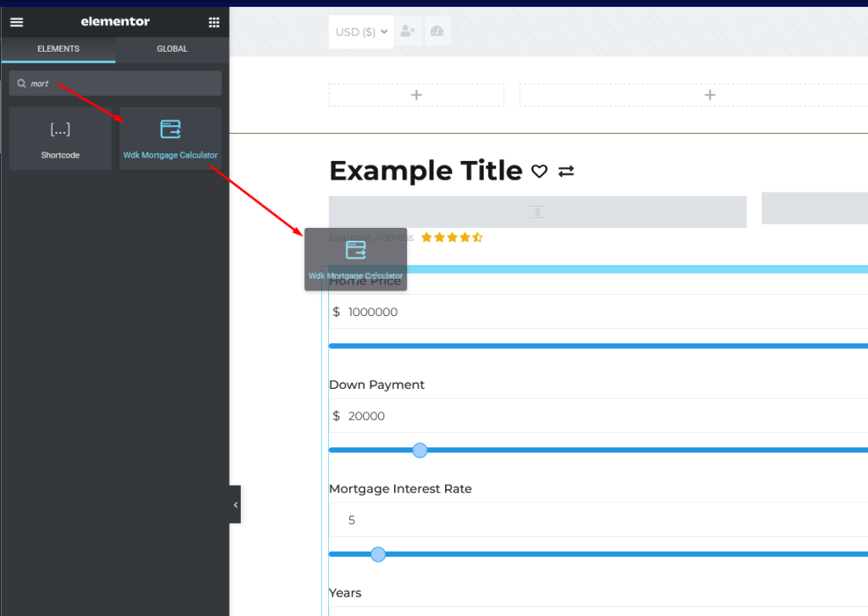The width and height of the screenshot is (868, 616).
Task: Collapse the Elementor side panel
Action: point(236,504)
